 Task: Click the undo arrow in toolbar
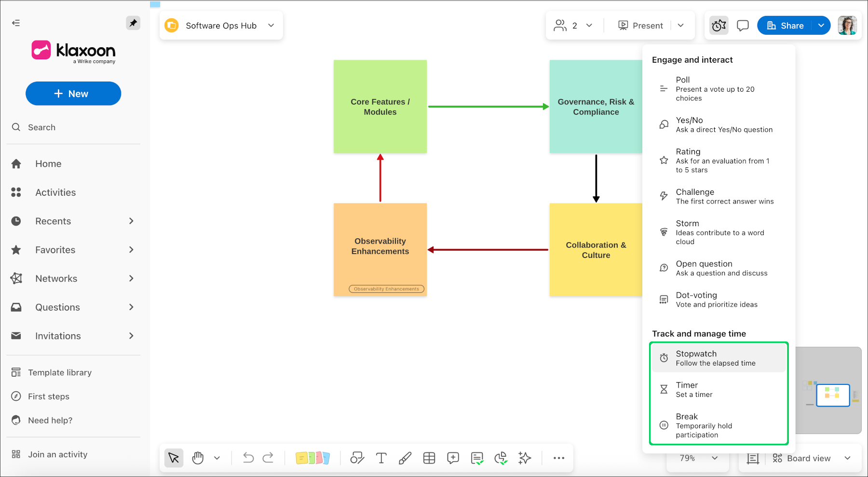[248, 458]
